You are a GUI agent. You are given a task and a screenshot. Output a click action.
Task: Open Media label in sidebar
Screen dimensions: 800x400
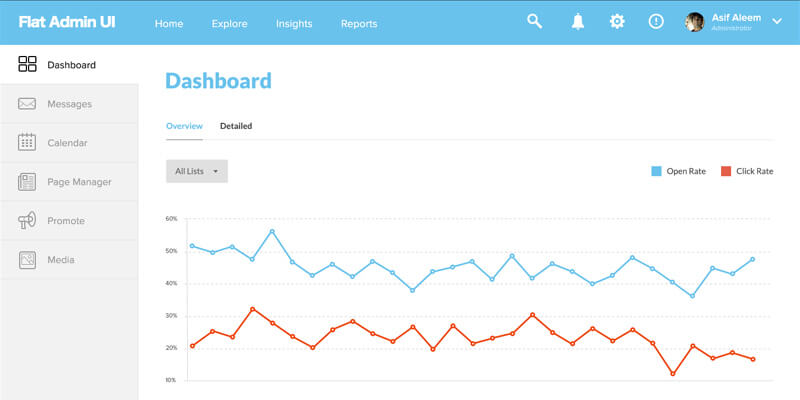[61, 260]
